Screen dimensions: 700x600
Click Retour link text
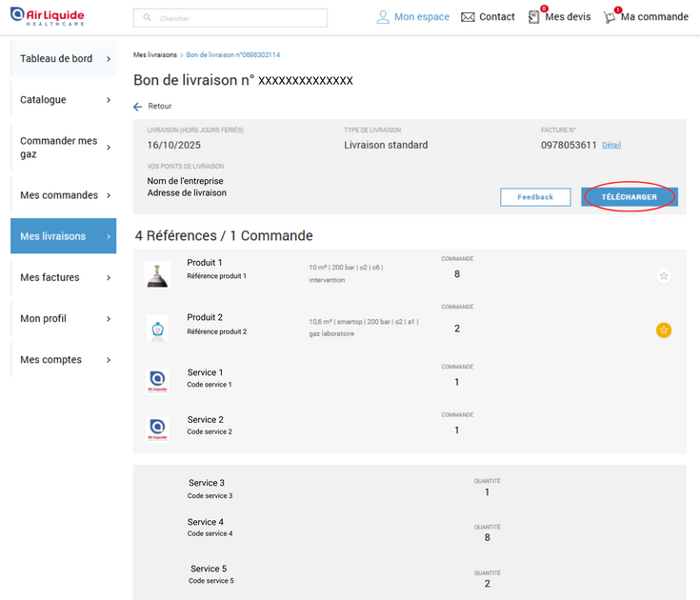[160, 106]
